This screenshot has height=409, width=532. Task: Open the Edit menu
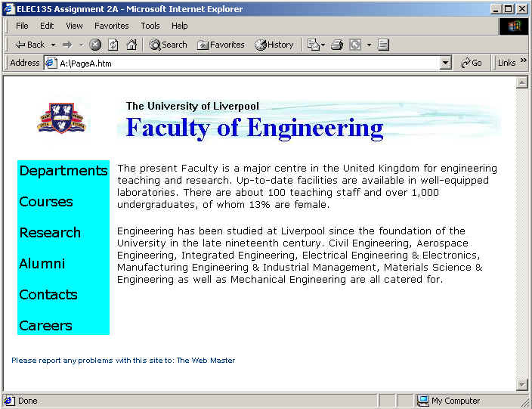47,26
